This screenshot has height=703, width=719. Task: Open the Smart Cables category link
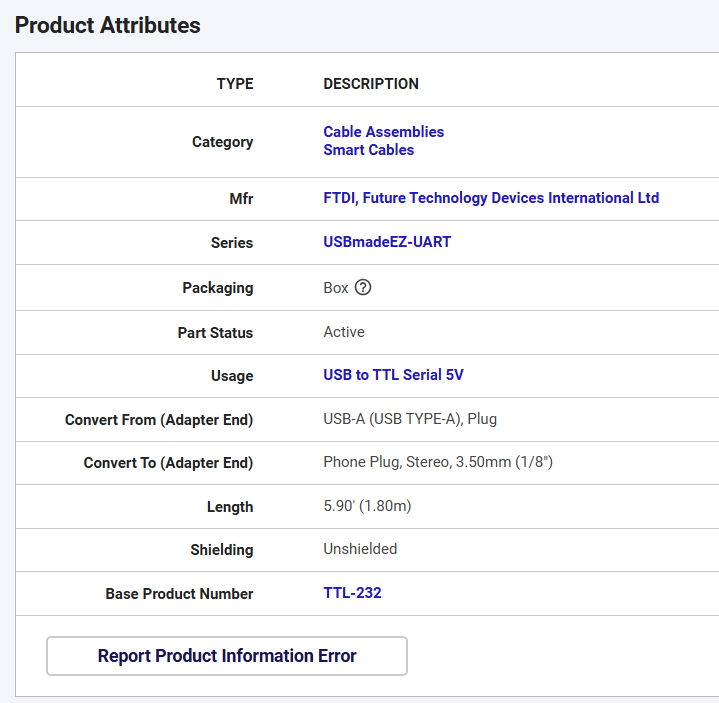click(x=368, y=150)
